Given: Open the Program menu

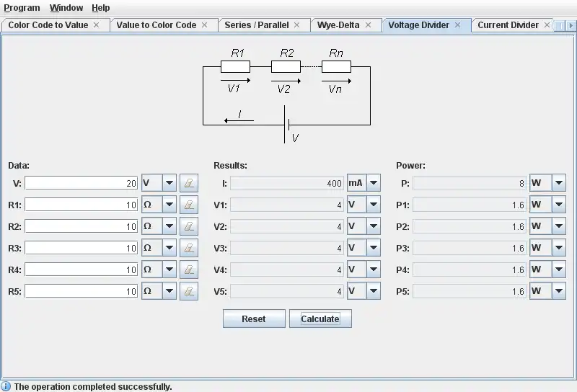Looking at the screenshot, I should [22, 8].
